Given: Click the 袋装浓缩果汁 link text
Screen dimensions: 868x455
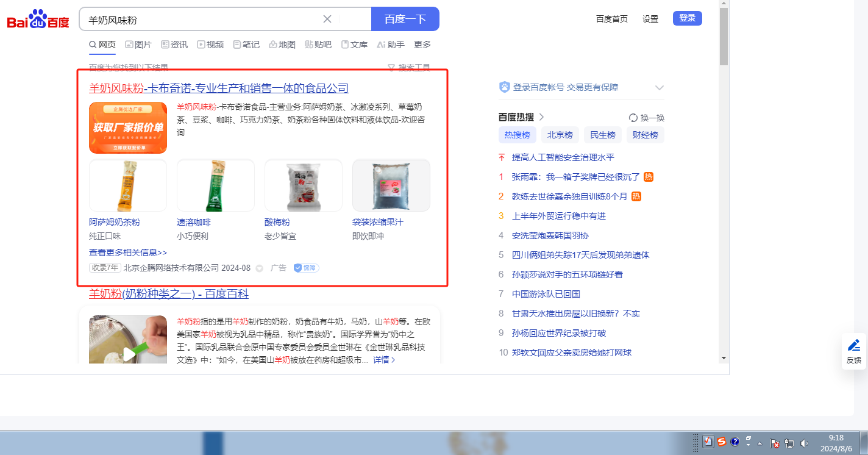Looking at the screenshot, I should tap(378, 222).
